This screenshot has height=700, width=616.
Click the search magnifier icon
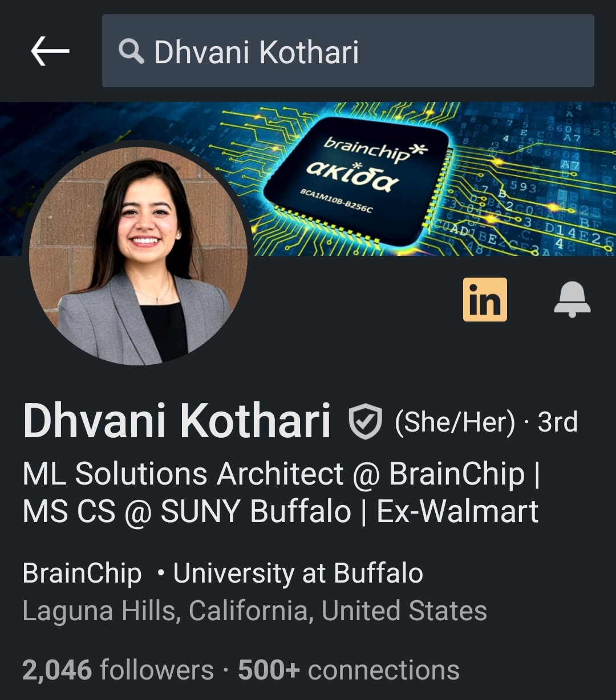click(131, 52)
